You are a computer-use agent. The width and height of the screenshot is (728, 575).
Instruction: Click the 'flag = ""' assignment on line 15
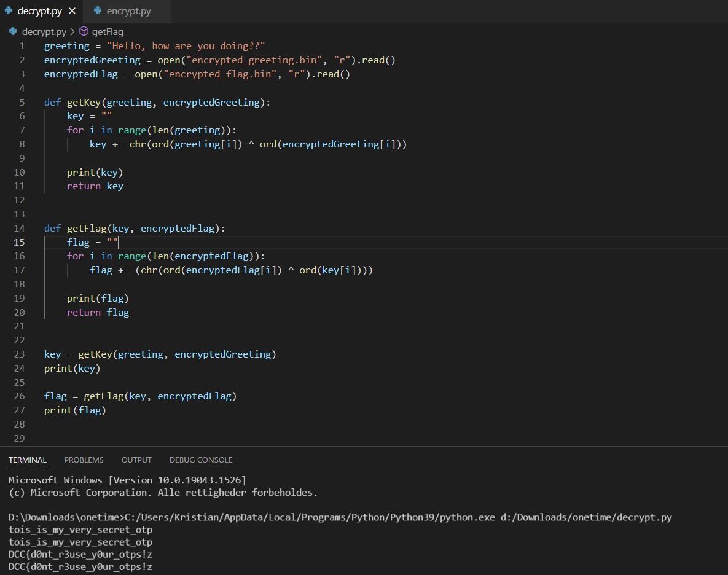(x=92, y=242)
